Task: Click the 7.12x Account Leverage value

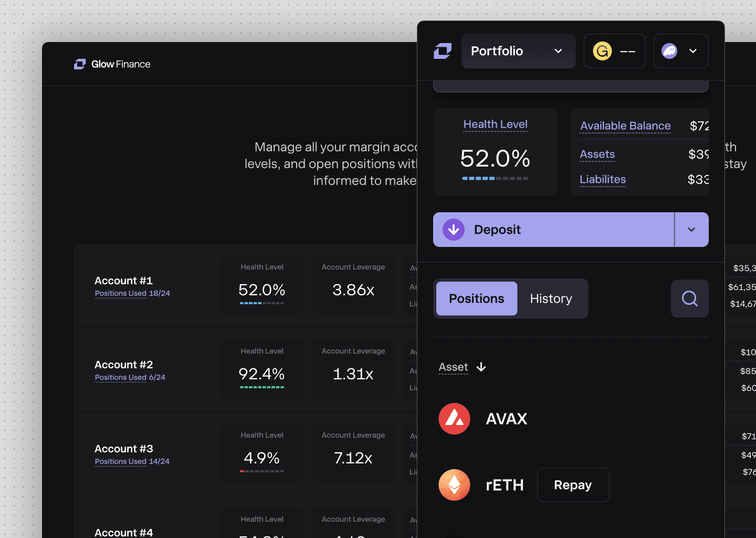Action: (353, 458)
